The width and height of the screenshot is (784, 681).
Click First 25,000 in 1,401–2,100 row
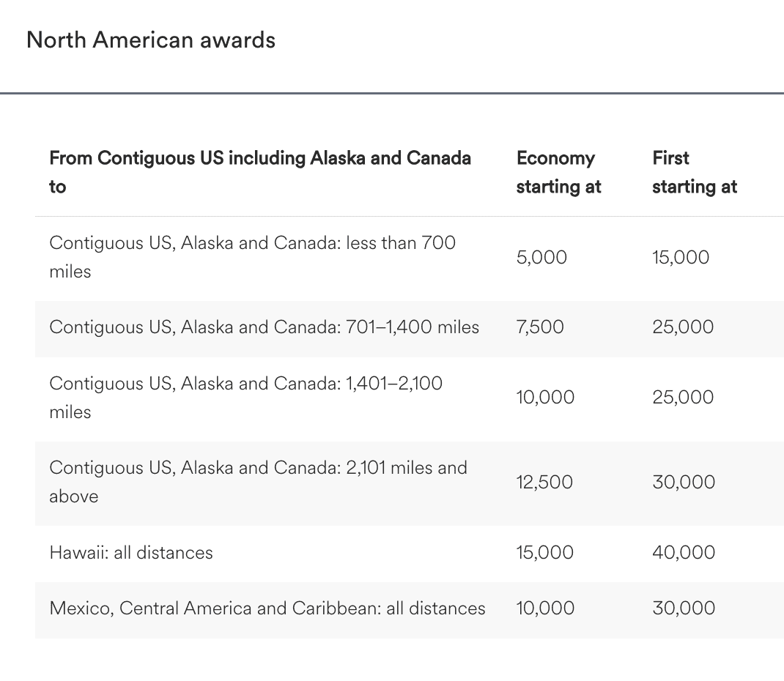[x=683, y=397]
